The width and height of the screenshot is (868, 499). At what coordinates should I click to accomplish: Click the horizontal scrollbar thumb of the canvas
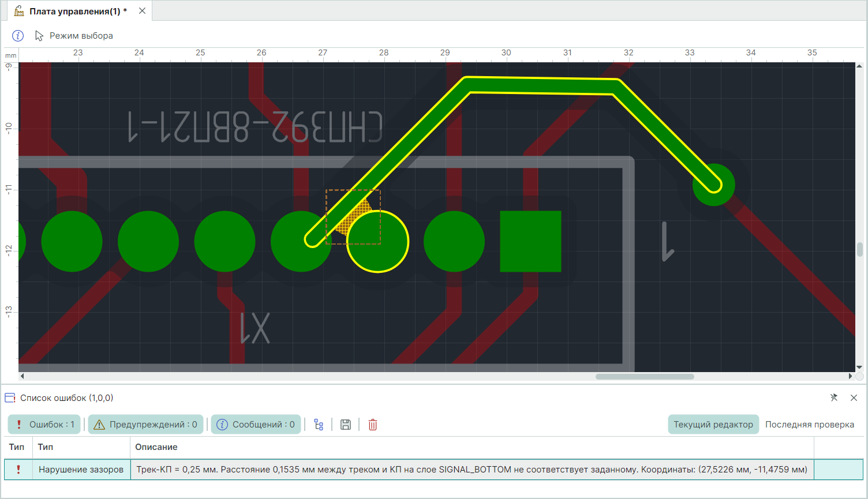pos(645,377)
